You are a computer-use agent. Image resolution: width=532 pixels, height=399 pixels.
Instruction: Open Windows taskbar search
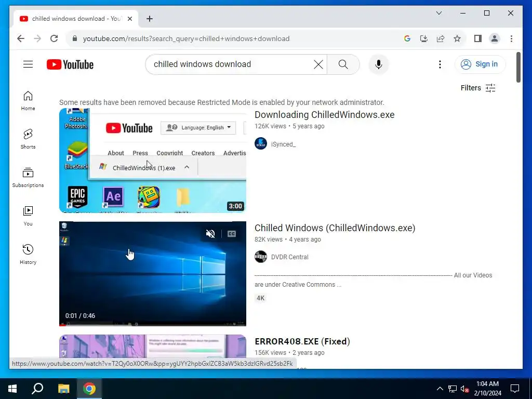pos(37,389)
